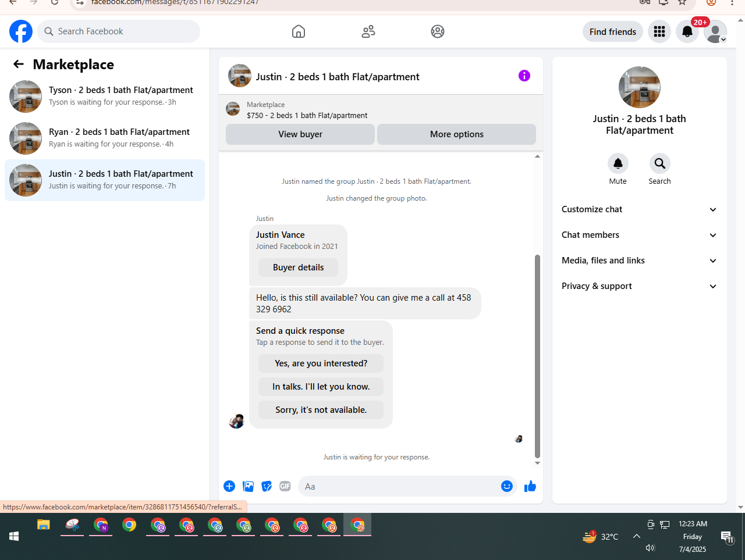Click the seen-by avatar under the messages
745x560 pixels.
(x=519, y=438)
